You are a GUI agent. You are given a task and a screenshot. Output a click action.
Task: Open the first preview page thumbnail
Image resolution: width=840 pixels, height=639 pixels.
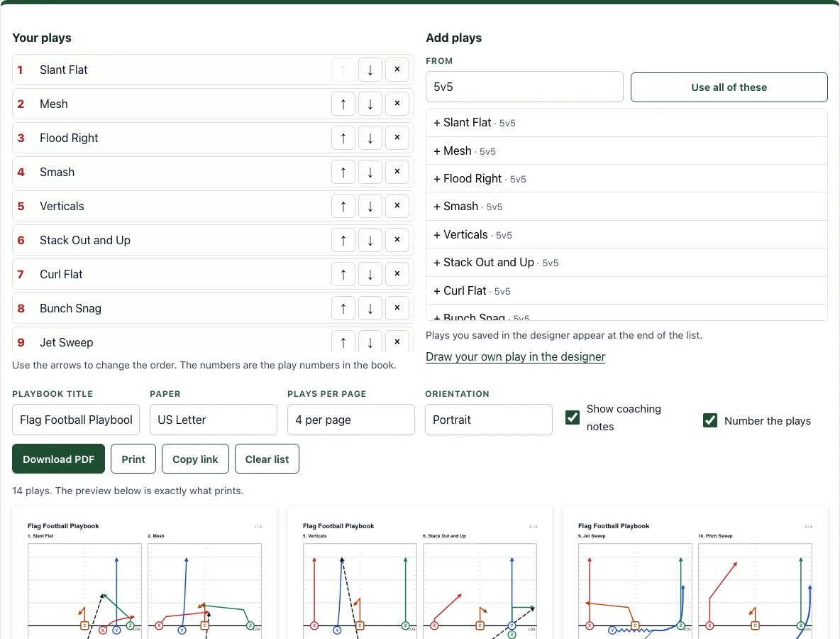coord(145,572)
